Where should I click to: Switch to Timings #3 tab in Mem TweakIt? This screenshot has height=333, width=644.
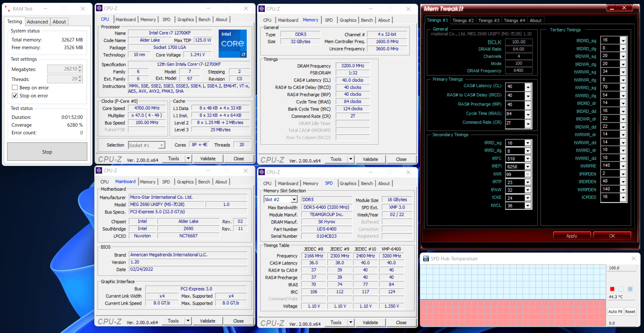[489, 21]
